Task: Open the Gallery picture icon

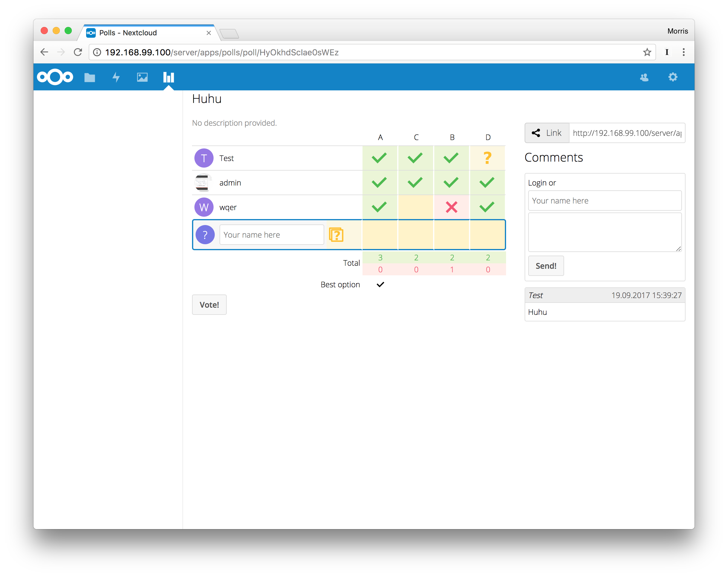Action: click(142, 77)
